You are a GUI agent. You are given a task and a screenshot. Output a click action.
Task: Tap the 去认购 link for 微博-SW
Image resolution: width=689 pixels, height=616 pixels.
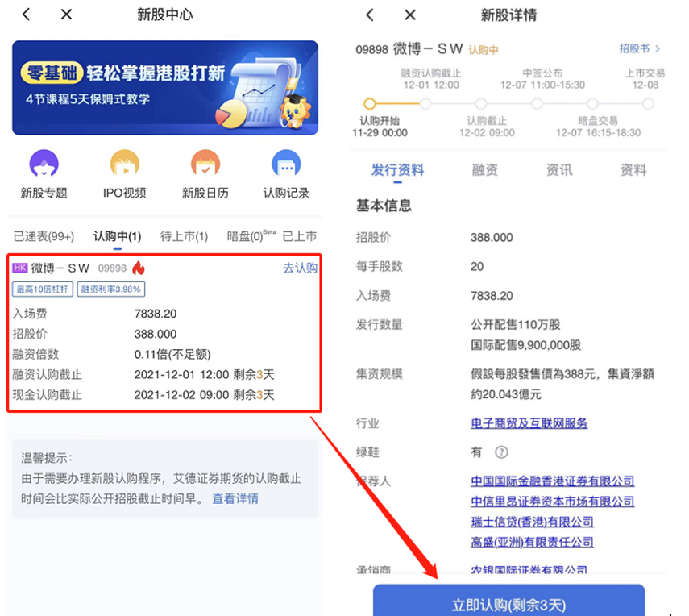pos(300,268)
